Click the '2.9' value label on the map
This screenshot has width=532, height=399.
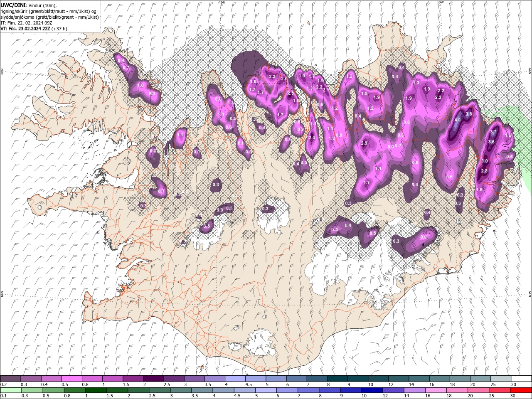(x=365, y=143)
